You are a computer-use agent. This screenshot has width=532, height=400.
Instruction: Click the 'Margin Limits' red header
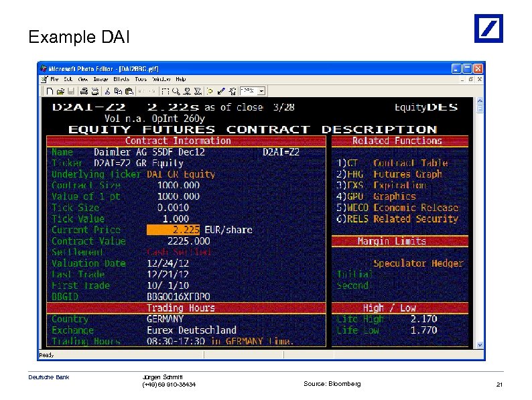click(x=400, y=241)
